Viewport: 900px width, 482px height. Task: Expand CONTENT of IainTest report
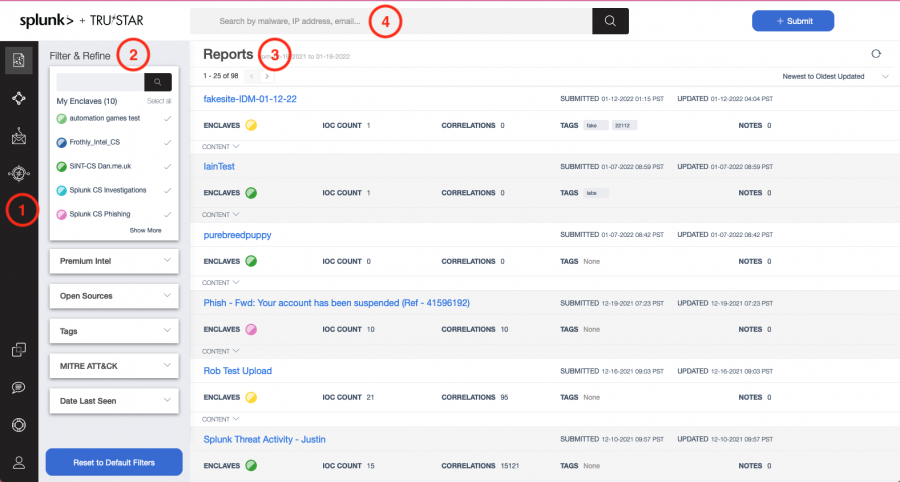pos(220,215)
